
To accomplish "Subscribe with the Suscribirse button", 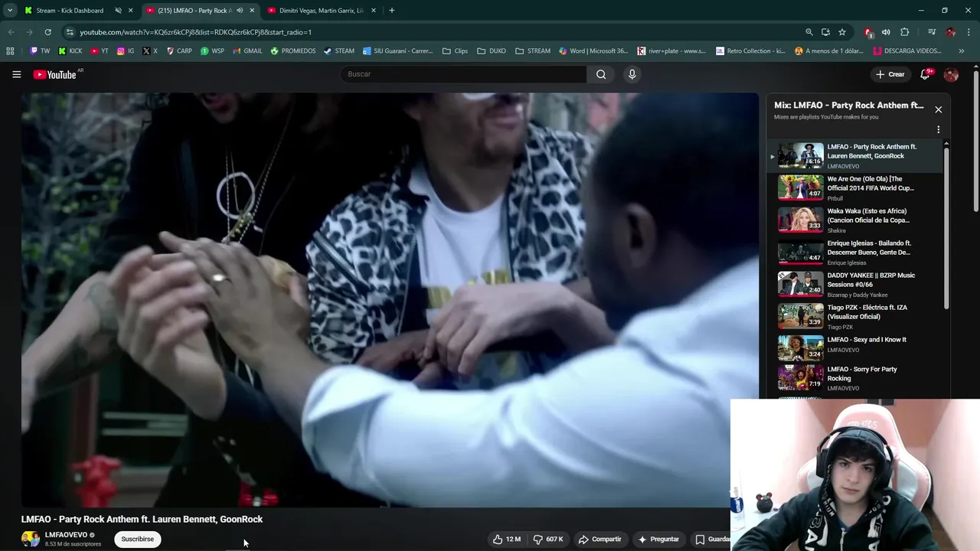I will click(137, 539).
